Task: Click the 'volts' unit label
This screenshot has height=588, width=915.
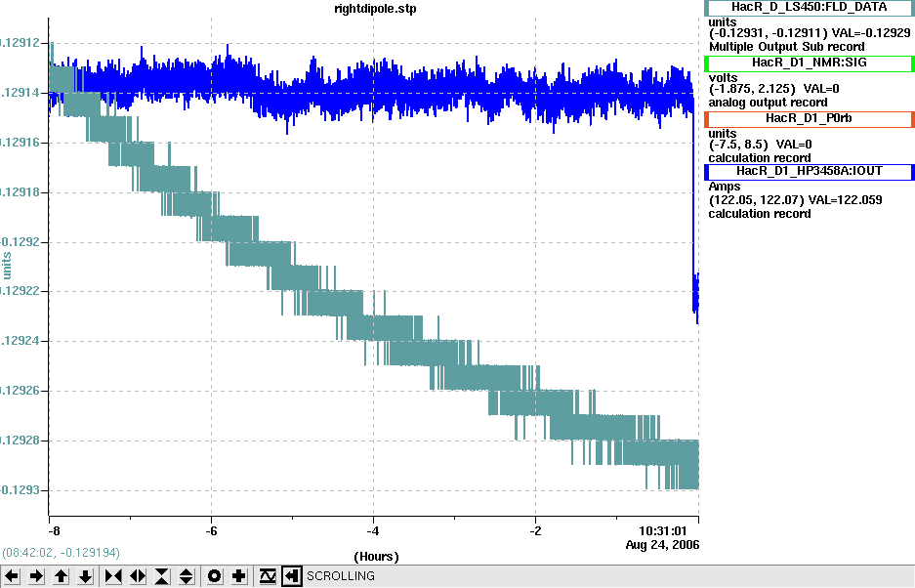Action: point(723,78)
